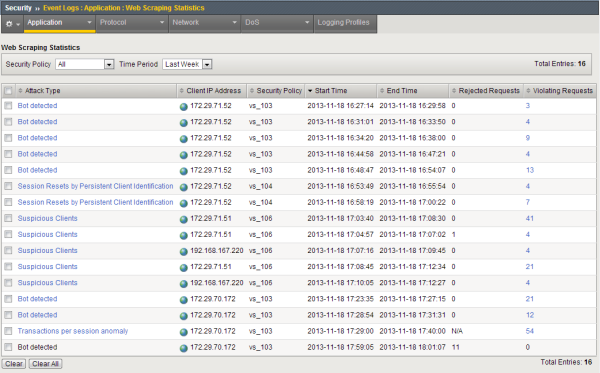Open the Transactions per session anomaly link

(x=73, y=331)
